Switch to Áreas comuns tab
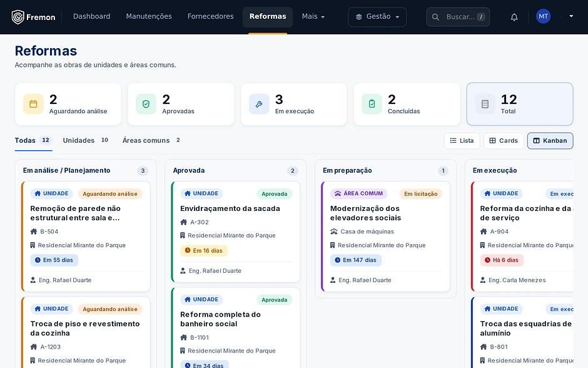 152,140
